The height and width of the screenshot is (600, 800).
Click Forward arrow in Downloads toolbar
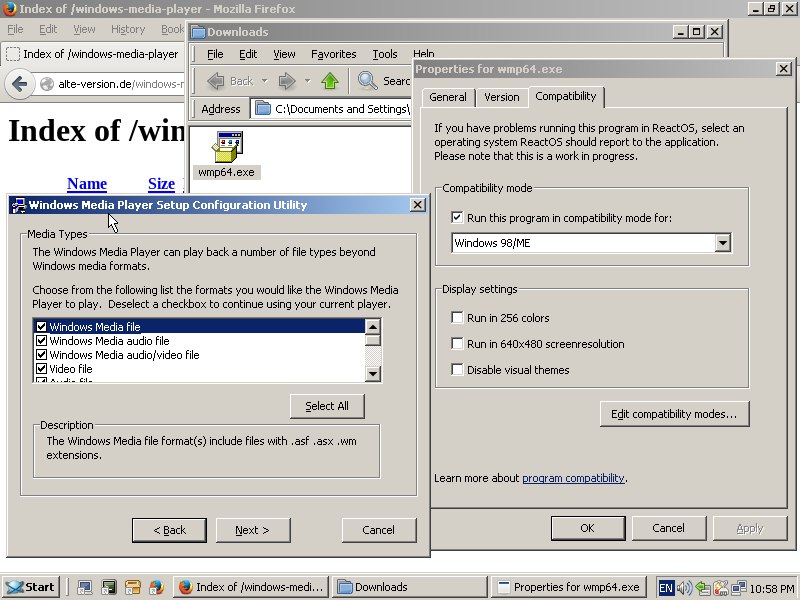click(x=287, y=81)
